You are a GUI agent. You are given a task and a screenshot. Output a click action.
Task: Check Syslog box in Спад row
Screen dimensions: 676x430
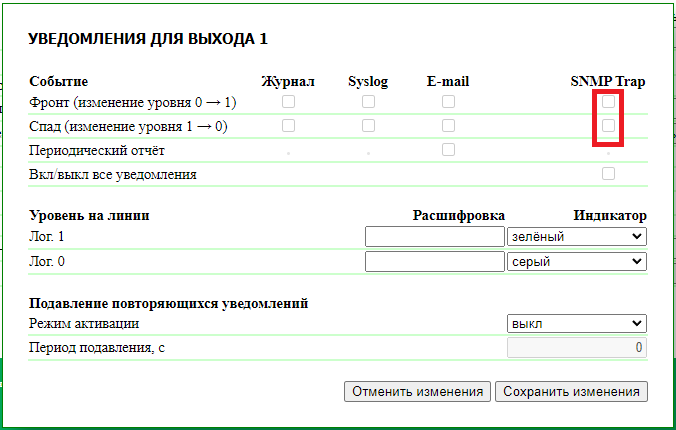point(368,126)
